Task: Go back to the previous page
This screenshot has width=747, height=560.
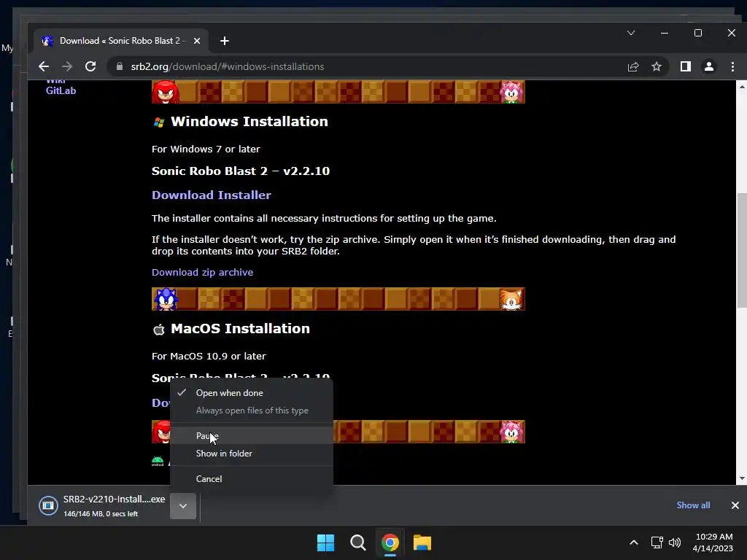Action: click(x=44, y=66)
